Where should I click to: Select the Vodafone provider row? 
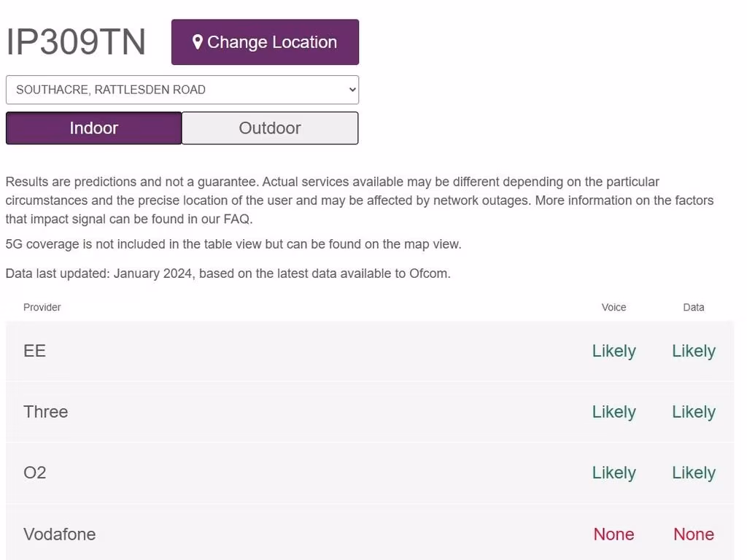pyautogui.click(x=59, y=534)
